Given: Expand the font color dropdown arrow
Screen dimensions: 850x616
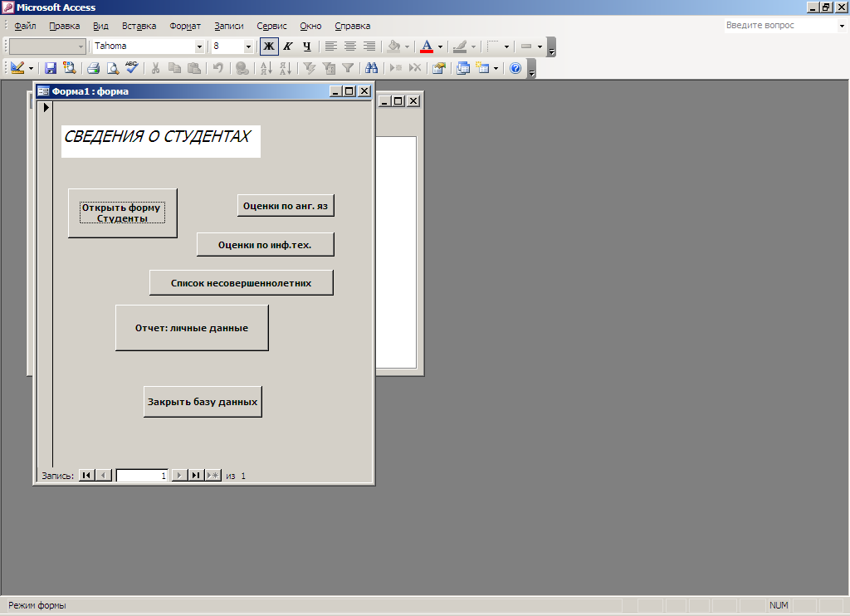Looking at the screenshot, I should click(x=440, y=46).
